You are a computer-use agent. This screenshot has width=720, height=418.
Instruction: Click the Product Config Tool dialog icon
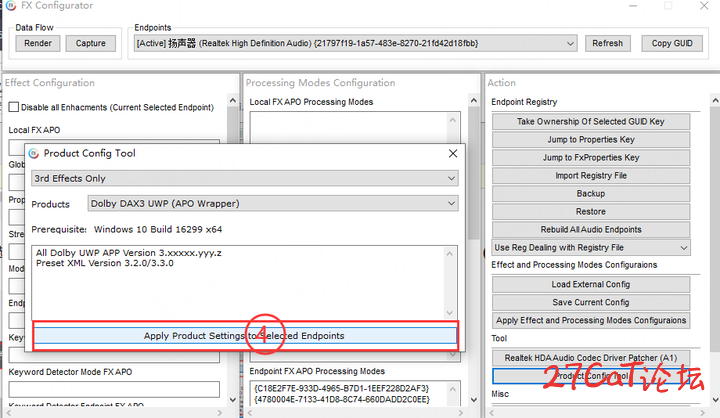pyautogui.click(x=34, y=153)
